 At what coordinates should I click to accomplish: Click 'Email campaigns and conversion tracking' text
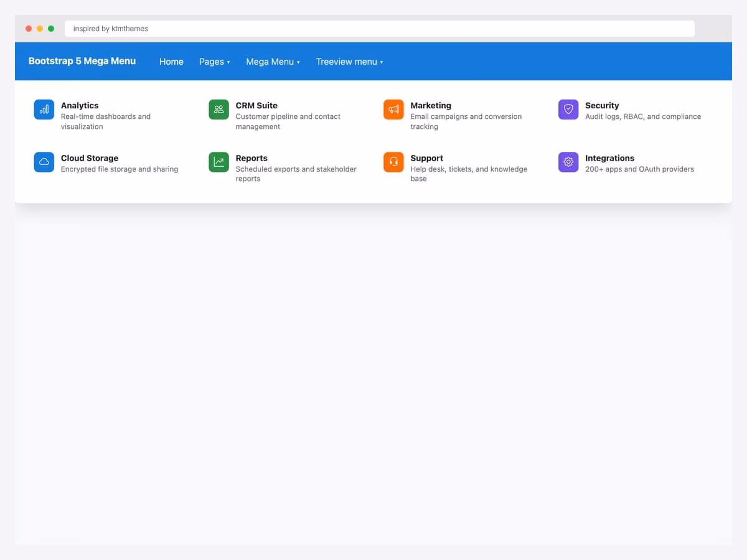pyautogui.click(x=466, y=121)
